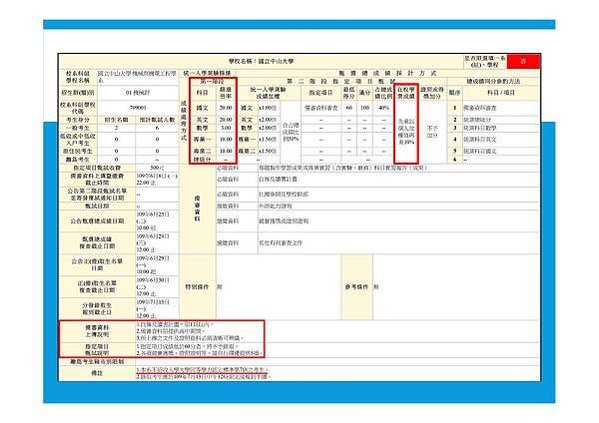This screenshot has height=423, width=599.
Task: Click the 指定項目 column header
Action: [x=321, y=93]
